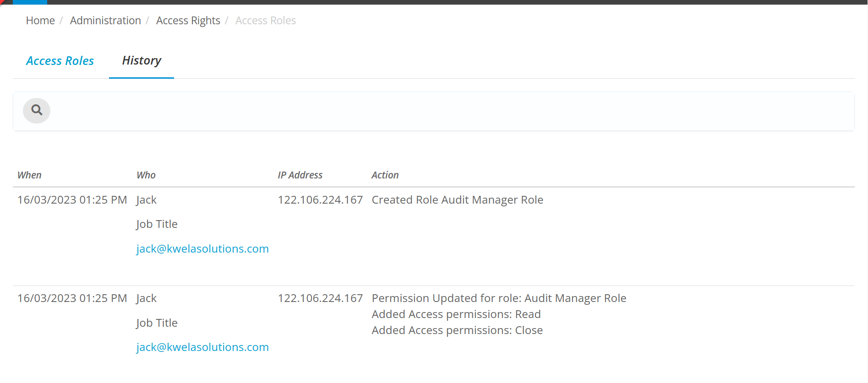Open Administration from the breadcrumb trail
This screenshot has height=383, width=868.
click(x=105, y=21)
